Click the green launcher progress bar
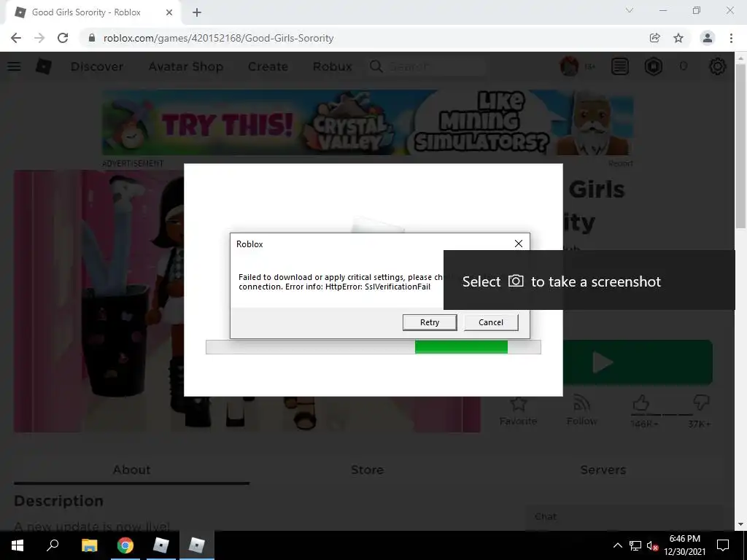 tap(373, 347)
